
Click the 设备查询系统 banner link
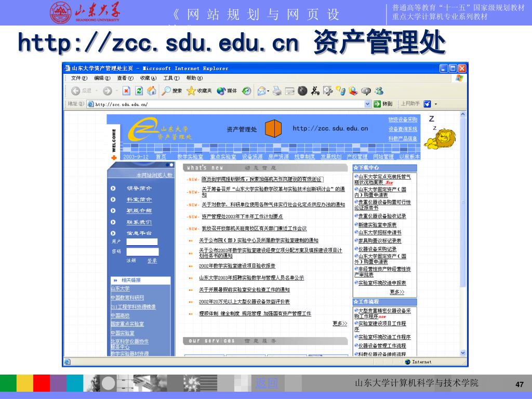(x=403, y=129)
